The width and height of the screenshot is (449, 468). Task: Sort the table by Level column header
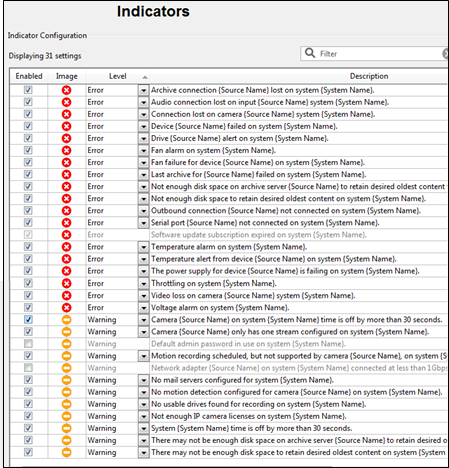coord(118,76)
